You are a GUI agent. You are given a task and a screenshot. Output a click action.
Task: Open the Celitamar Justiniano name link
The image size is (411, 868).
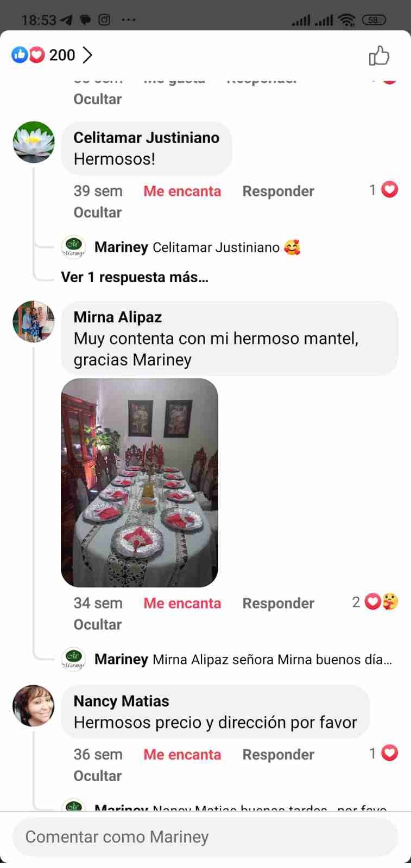pos(147,138)
